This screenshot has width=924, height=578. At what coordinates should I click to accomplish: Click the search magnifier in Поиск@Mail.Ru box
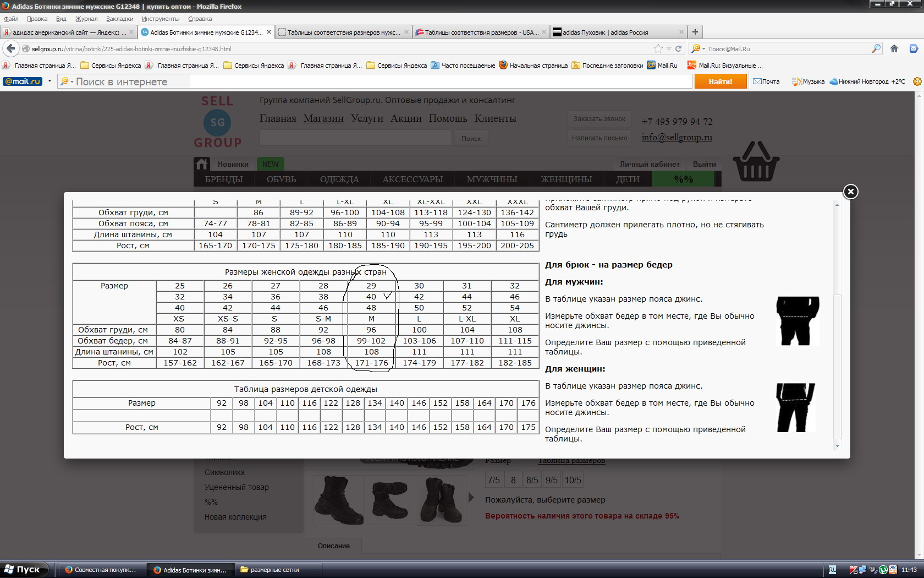876,48
